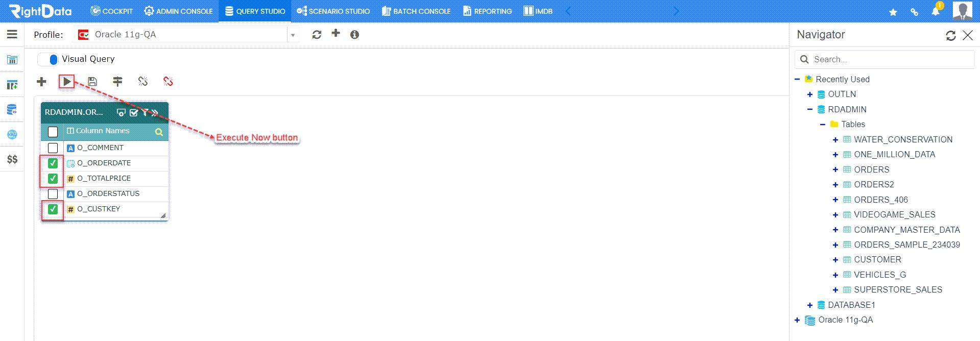Screen dimensions: 980x341
Task: Toggle the Visual Query switch
Action: tap(49, 59)
